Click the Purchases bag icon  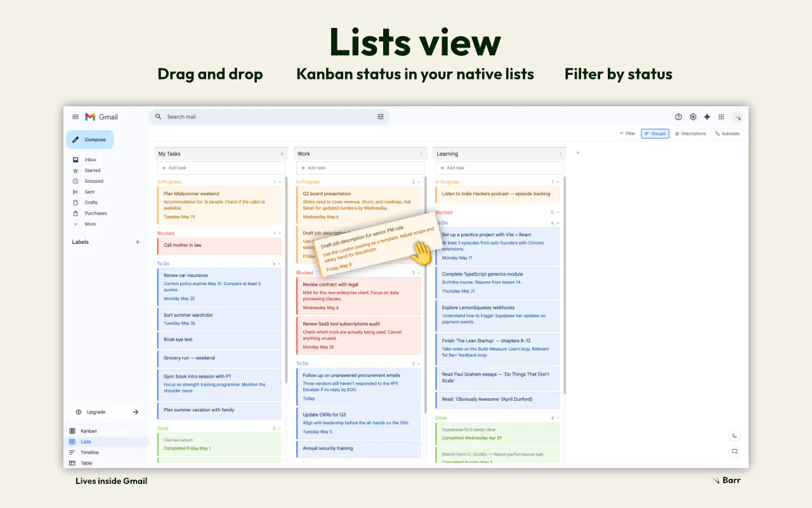[75, 213]
